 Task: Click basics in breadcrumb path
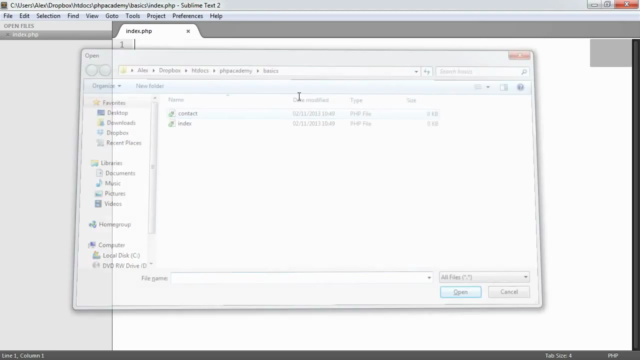tap(271, 71)
